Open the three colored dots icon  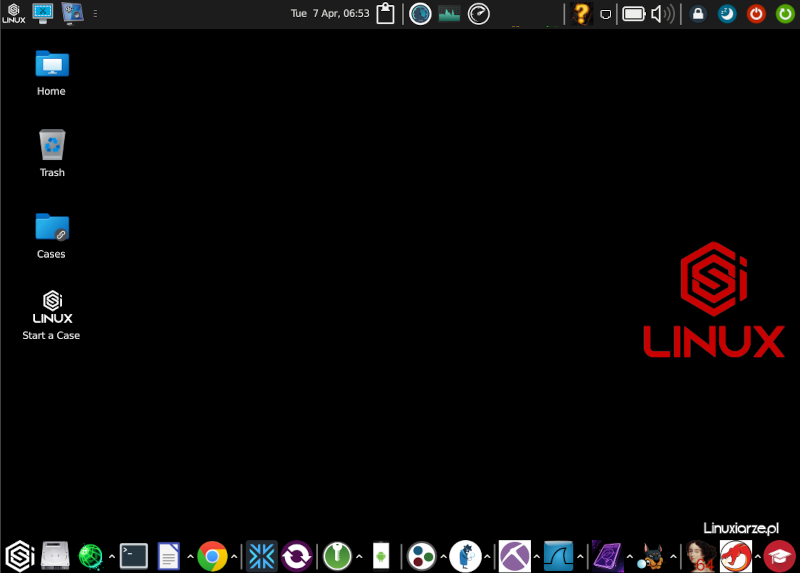coord(421,556)
